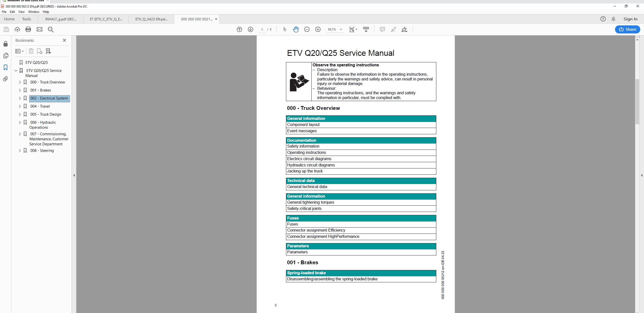Viewport: 644px width, 313px height.
Task: Expand 004 - Travel bookmark
Action: (20, 106)
